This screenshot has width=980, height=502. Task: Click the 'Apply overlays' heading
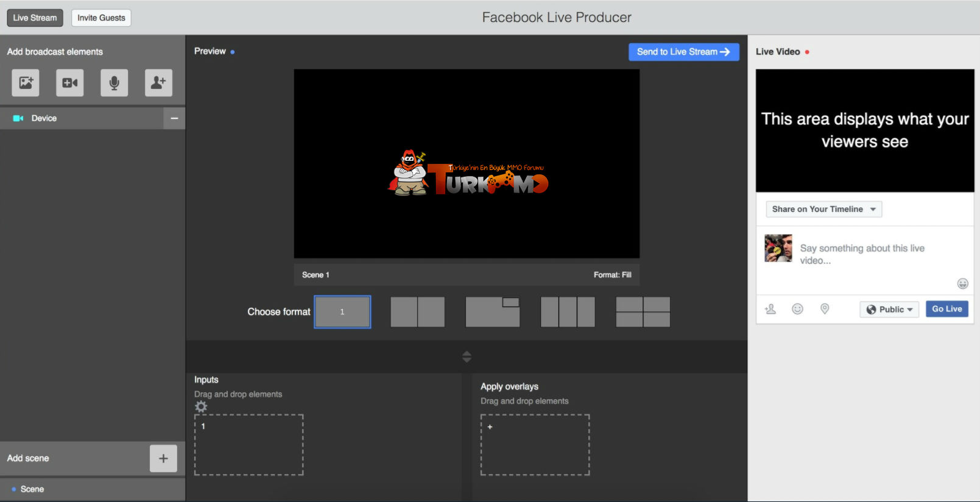(x=509, y=386)
